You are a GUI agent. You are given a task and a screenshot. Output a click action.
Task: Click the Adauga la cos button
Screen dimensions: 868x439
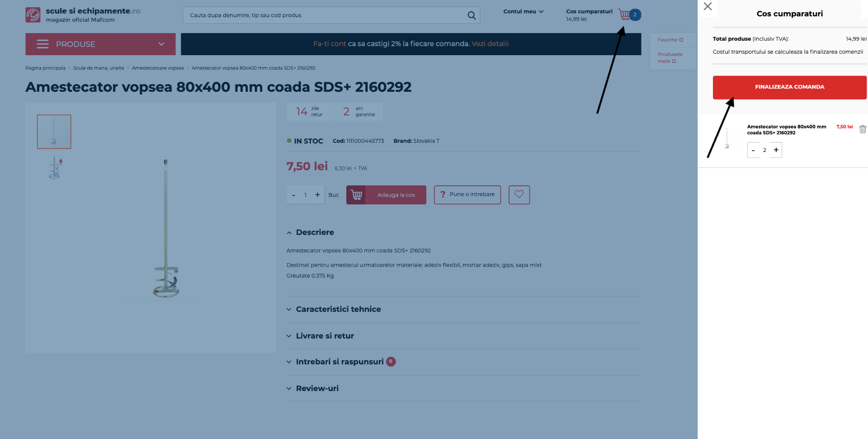point(386,195)
